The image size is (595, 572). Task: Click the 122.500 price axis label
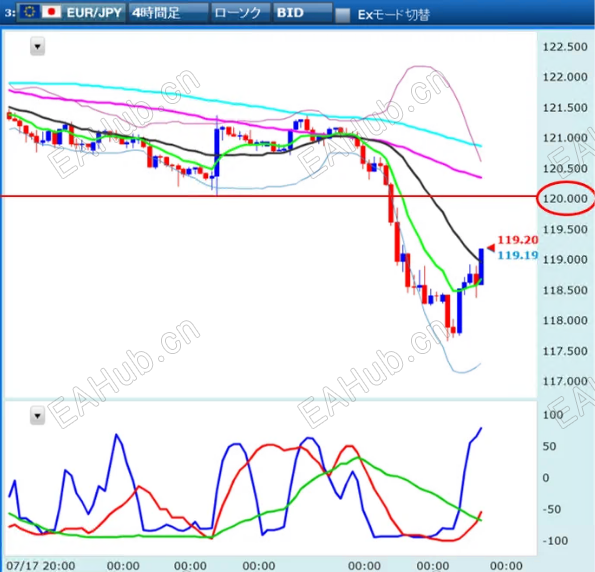(x=565, y=47)
